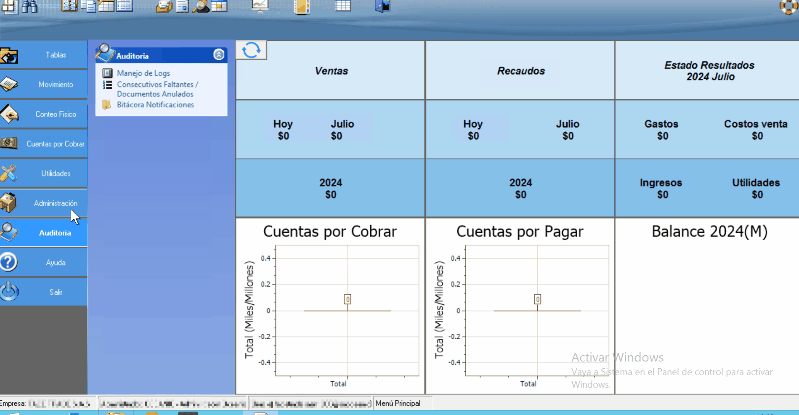The height and width of the screenshot is (415, 799).
Task: Click the refresh dashboard icon
Action: 253,50
